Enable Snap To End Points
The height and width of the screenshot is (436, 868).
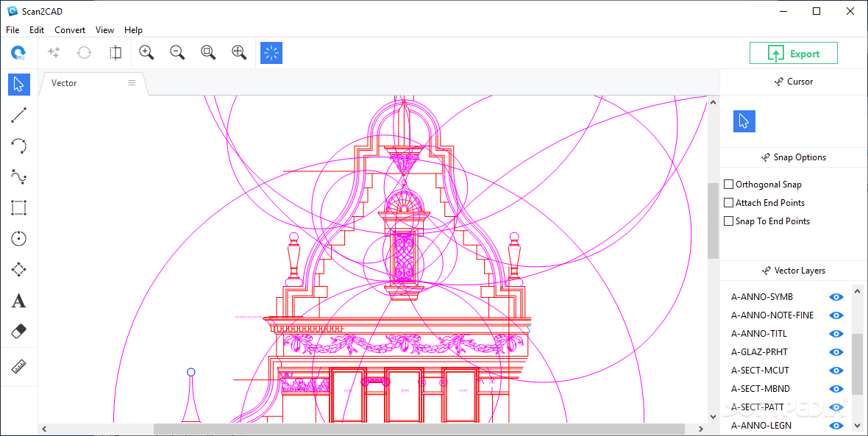[728, 221]
